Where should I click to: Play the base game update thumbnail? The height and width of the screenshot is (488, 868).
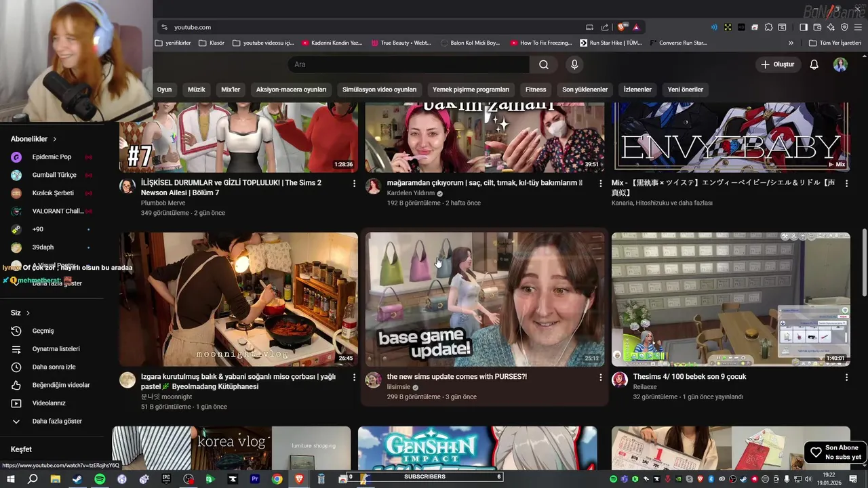click(485, 300)
